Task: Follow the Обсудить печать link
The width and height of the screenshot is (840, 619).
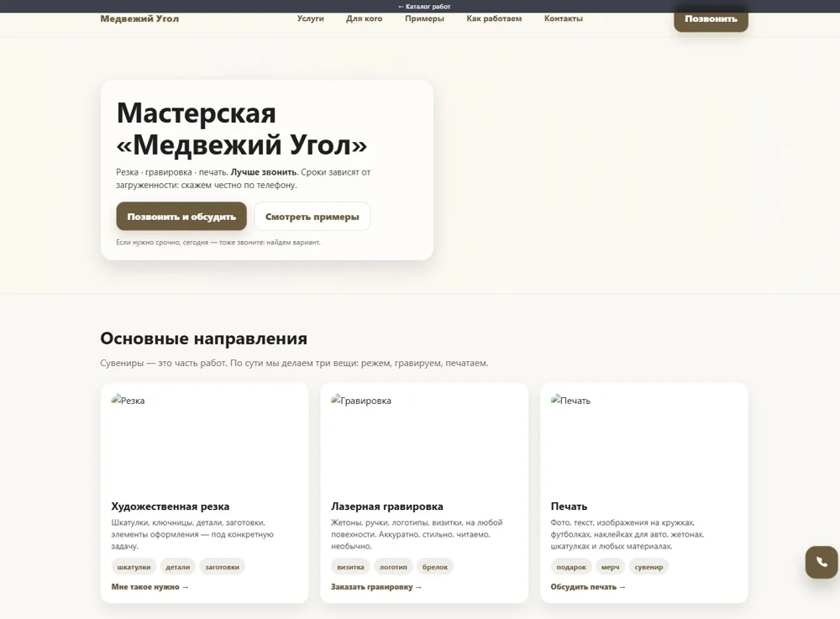Action: click(588, 587)
